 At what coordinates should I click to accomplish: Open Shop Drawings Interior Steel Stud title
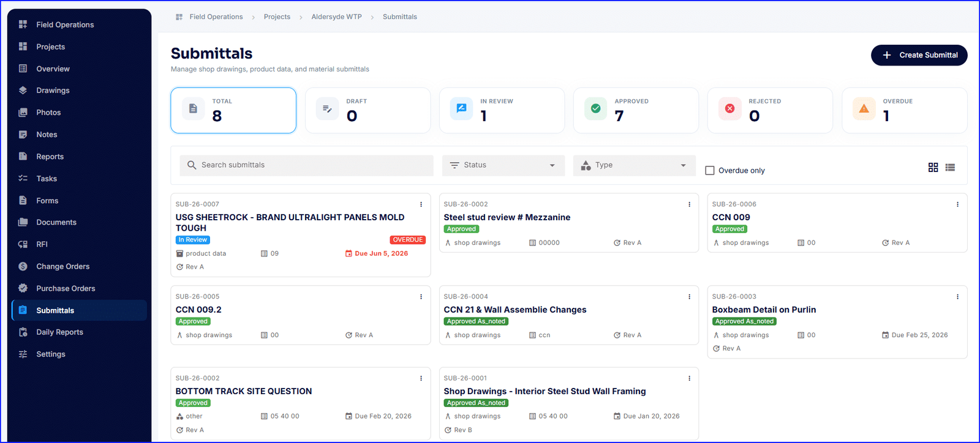[545, 392]
